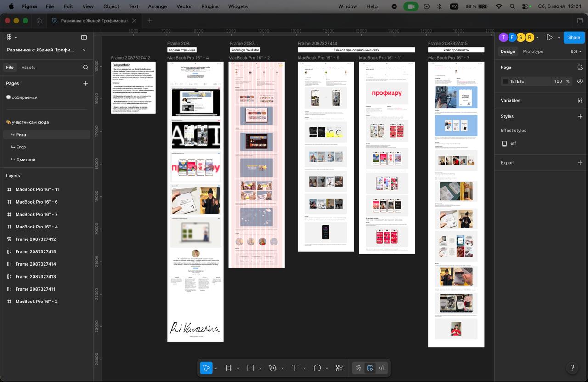The height and width of the screenshot is (382, 588).
Task: Click the yellow R collaborator avatar
Action: (530, 37)
